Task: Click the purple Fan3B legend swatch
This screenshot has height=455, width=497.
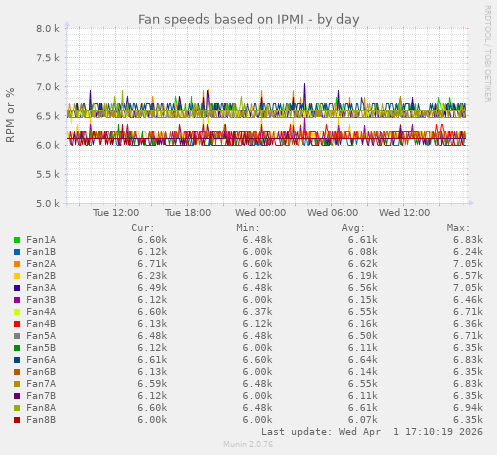Action: [17, 300]
